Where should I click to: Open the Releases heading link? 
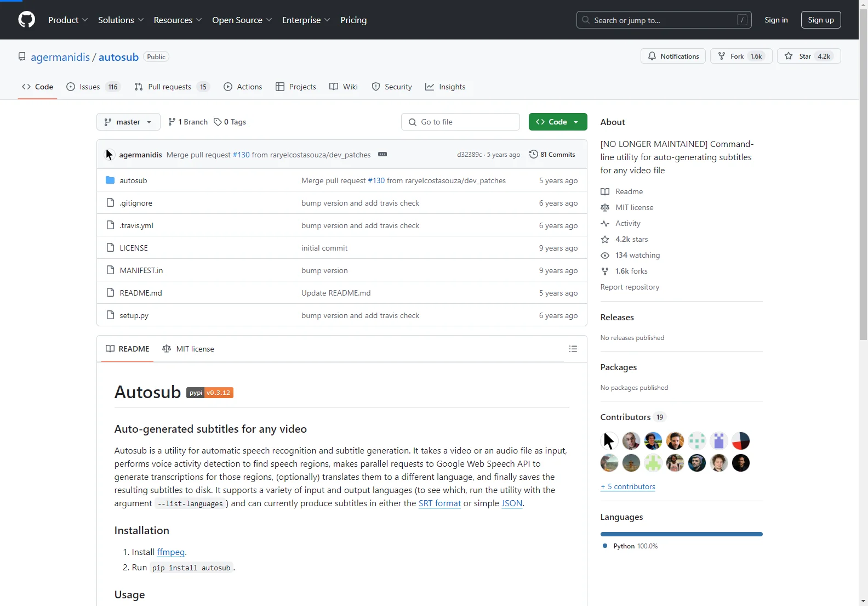(x=617, y=317)
